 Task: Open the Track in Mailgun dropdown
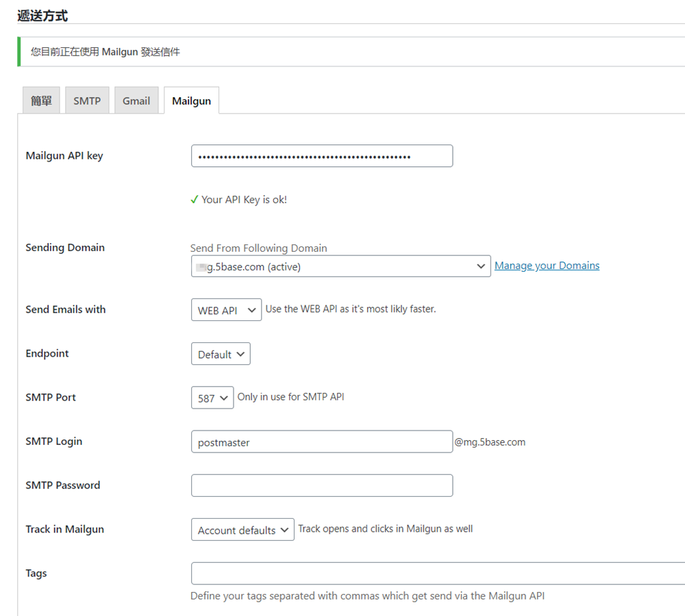click(242, 530)
